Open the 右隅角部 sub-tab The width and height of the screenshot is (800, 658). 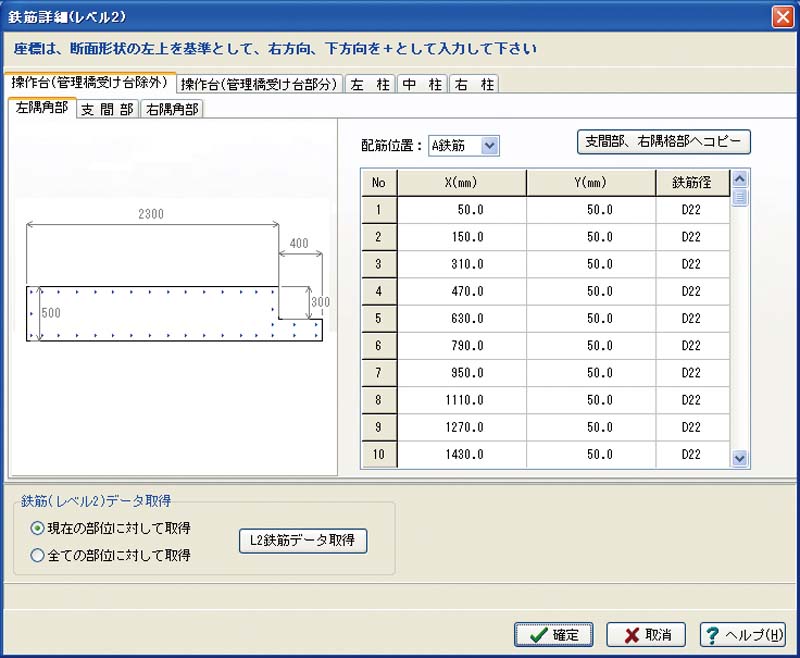(172, 109)
